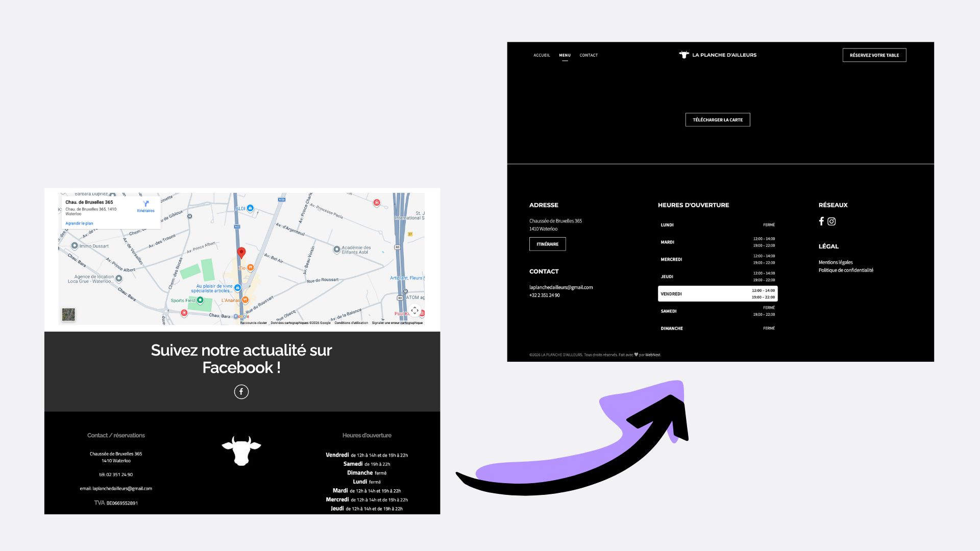Click TÉLÉCHARGER LA CARTE
980x551 pixels.
coord(718,119)
